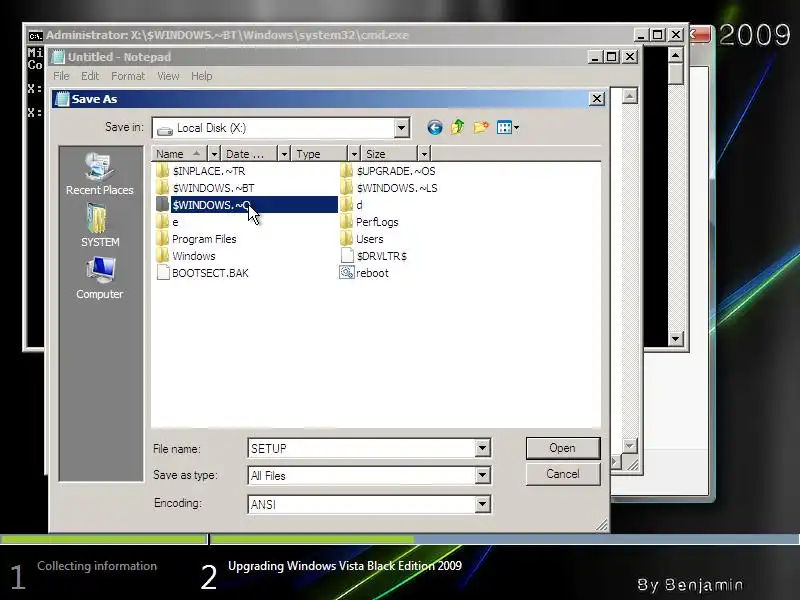
Task: Select the Program Files folder icon
Action: [163, 239]
